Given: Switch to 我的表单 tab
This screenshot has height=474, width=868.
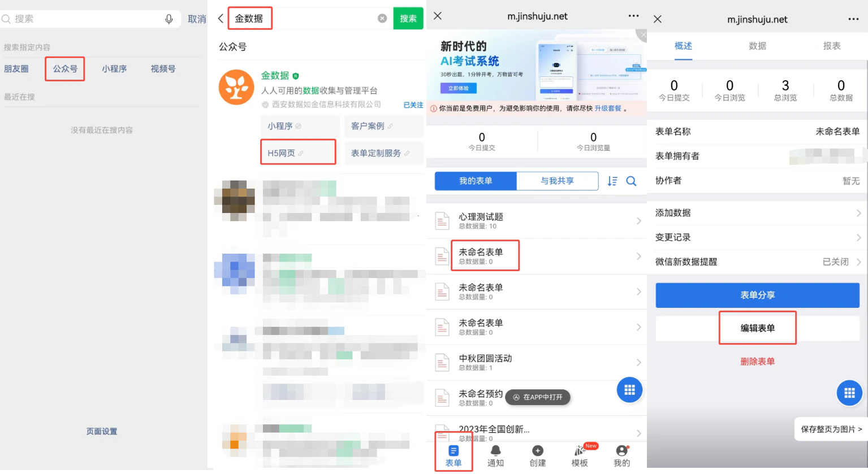Looking at the screenshot, I should (476, 181).
